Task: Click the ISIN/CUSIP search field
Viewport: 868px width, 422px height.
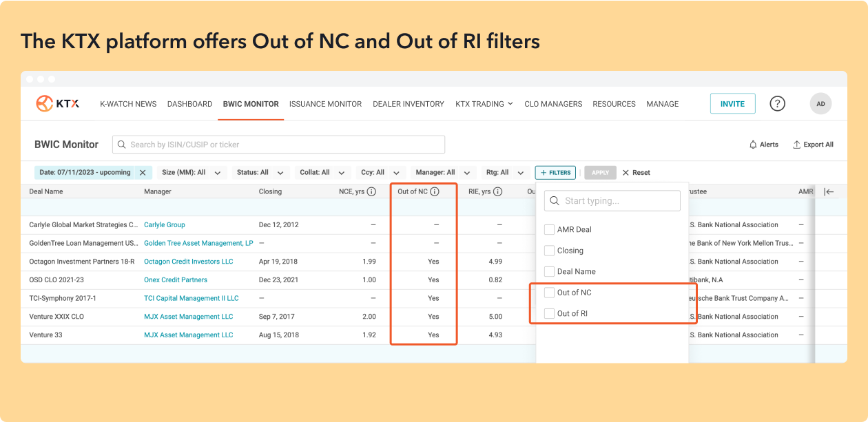Action: (x=278, y=145)
